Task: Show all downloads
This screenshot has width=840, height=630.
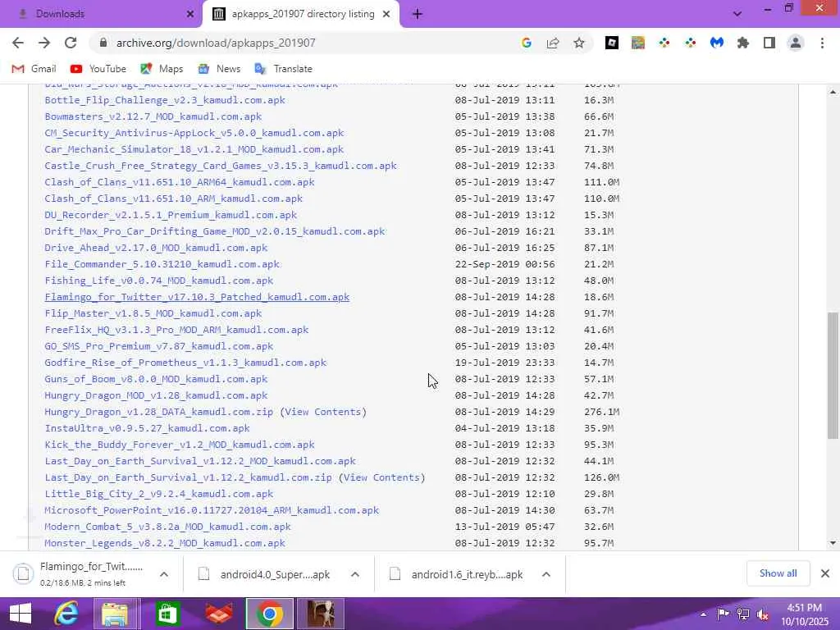Action: tap(778, 573)
